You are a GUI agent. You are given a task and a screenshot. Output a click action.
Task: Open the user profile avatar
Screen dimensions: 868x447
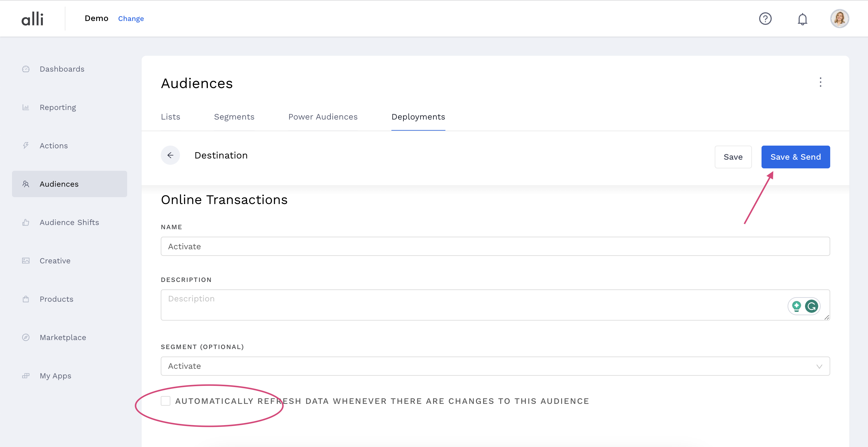(839, 19)
